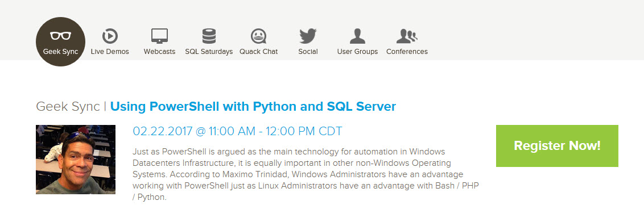Open the Conferences text label
Image resolution: width=644 pixels, height=209 pixels.
tap(407, 52)
